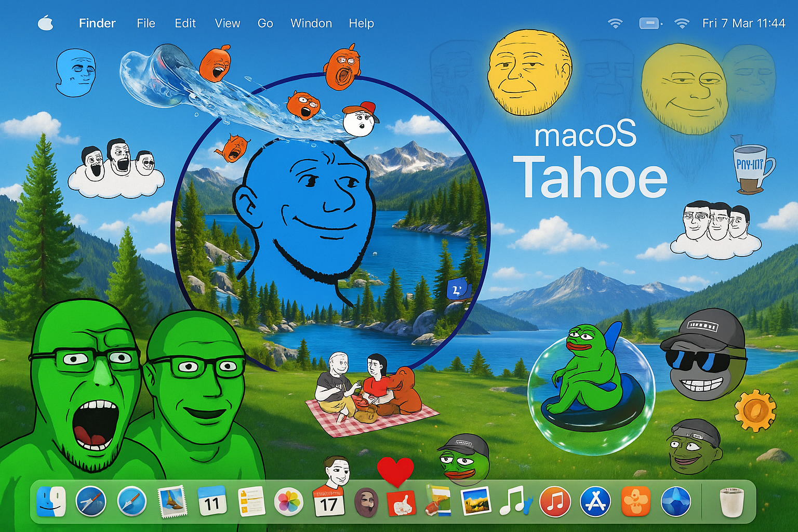Open the Help menu
The width and height of the screenshot is (798, 532).
click(362, 23)
